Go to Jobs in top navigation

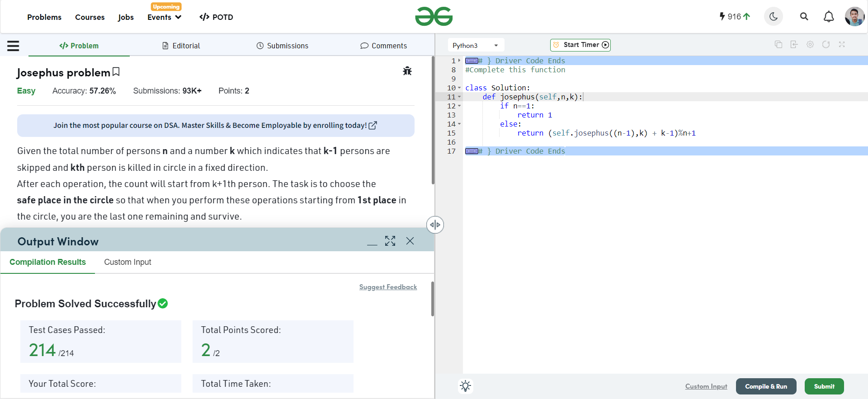(126, 17)
